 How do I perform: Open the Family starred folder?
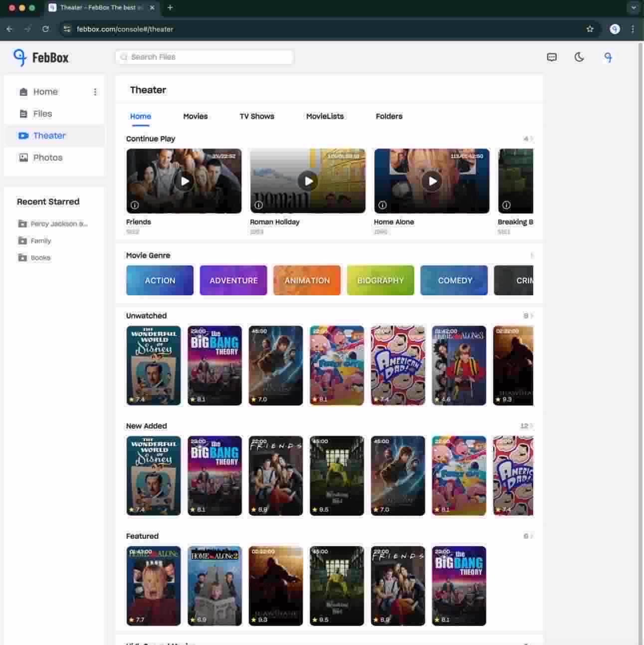click(x=34, y=240)
